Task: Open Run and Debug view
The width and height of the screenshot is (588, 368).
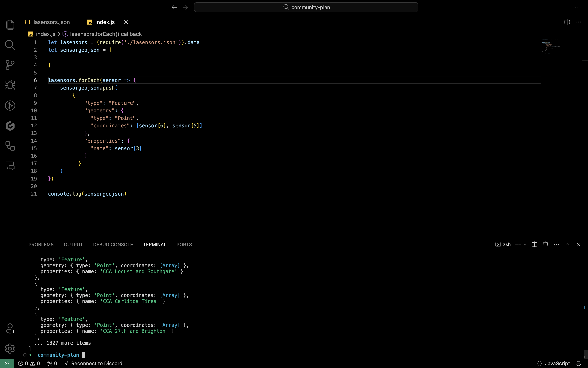Action: [x=10, y=85]
